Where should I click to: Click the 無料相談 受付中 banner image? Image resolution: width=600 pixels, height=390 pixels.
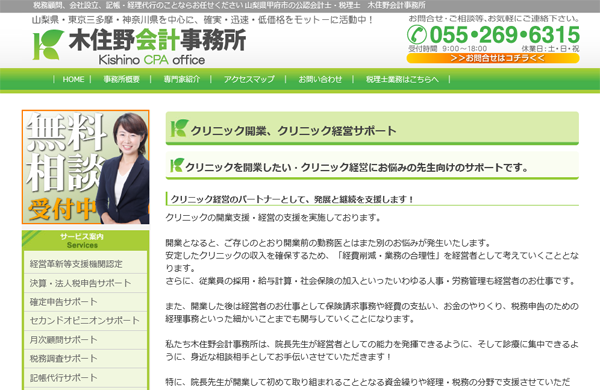[86, 167]
